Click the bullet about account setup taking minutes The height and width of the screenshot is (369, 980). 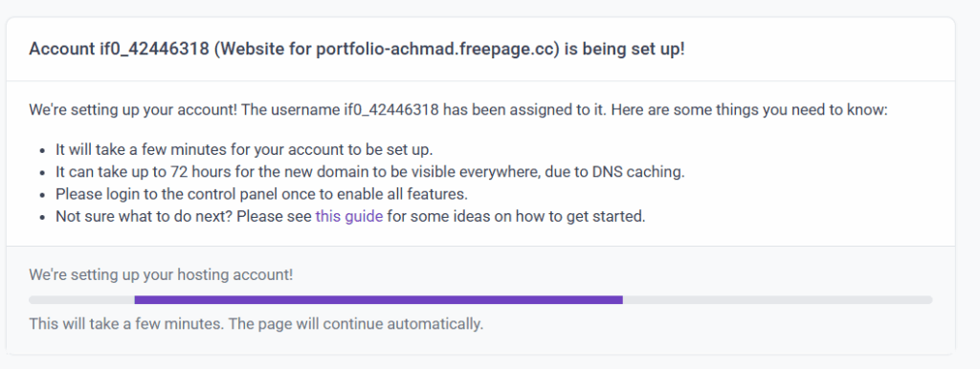point(244,150)
